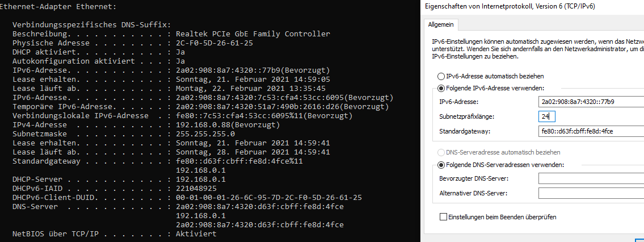Select 'Folgende DNS-Serveradressen verwenden' radio button
Screen dimensions: 644x242
pos(441,165)
